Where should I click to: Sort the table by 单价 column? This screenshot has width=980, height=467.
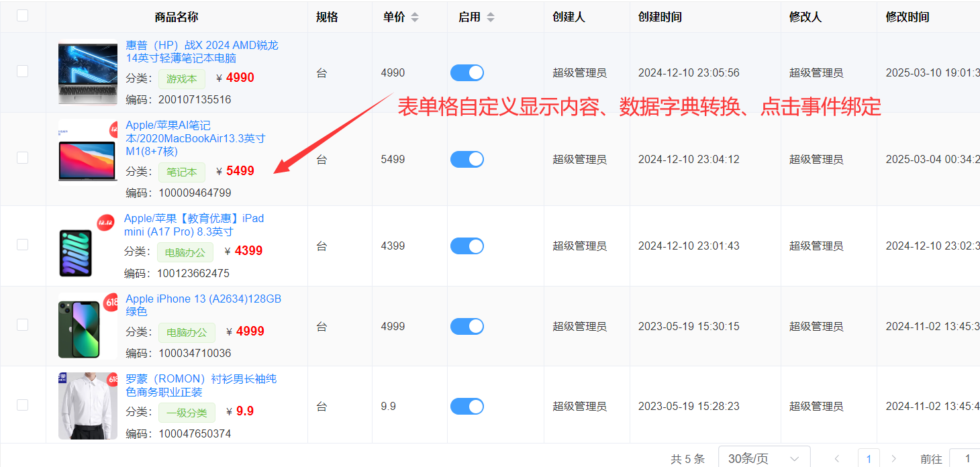(414, 17)
